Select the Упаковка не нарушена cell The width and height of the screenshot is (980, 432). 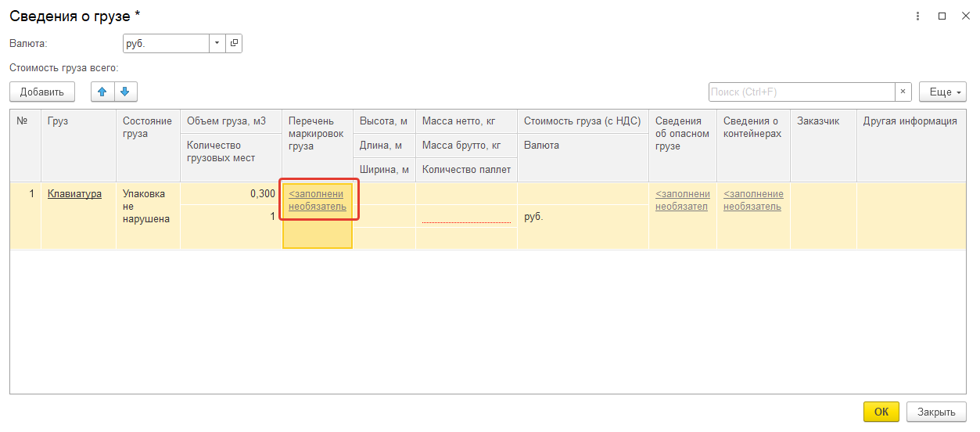148,216
